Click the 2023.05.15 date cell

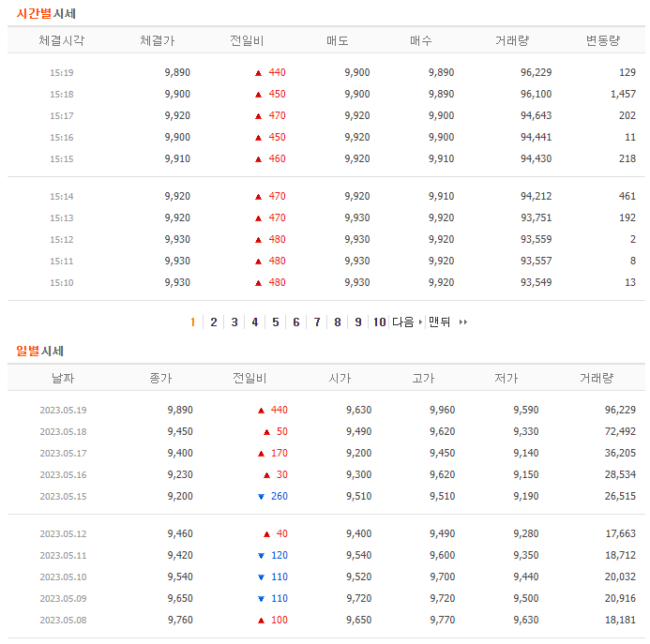(x=63, y=496)
